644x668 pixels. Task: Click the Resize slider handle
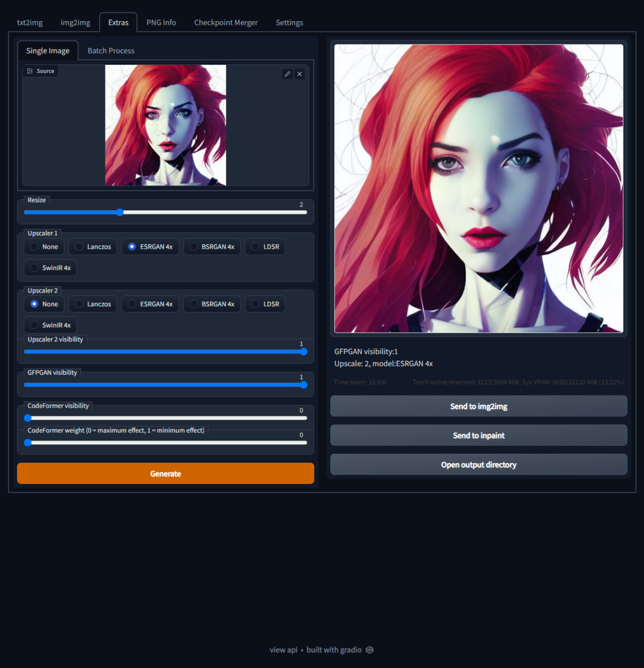pyautogui.click(x=120, y=212)
